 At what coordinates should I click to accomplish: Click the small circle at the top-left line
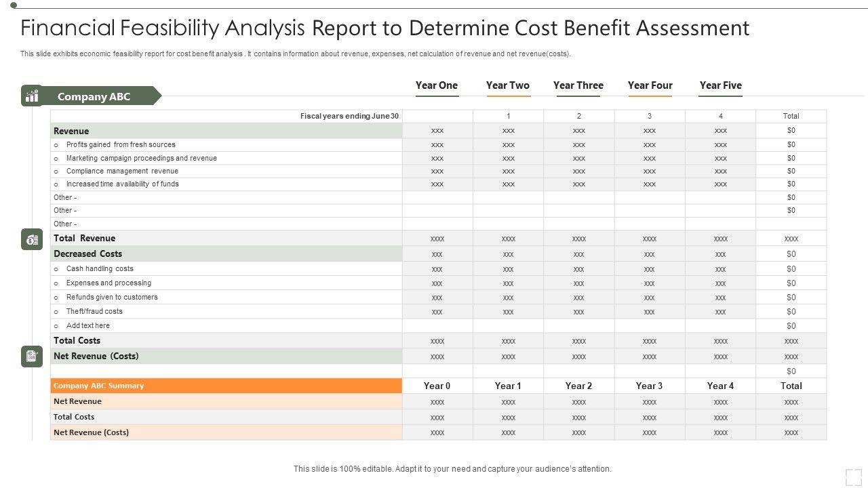click(x=14, y=5)
